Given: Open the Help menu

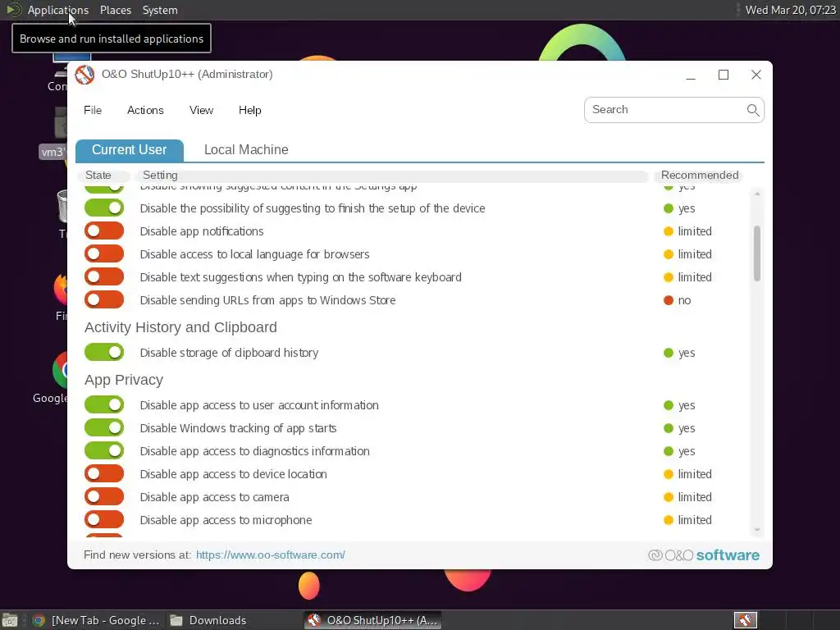Looking at the screenshot, I should [249, 111].
